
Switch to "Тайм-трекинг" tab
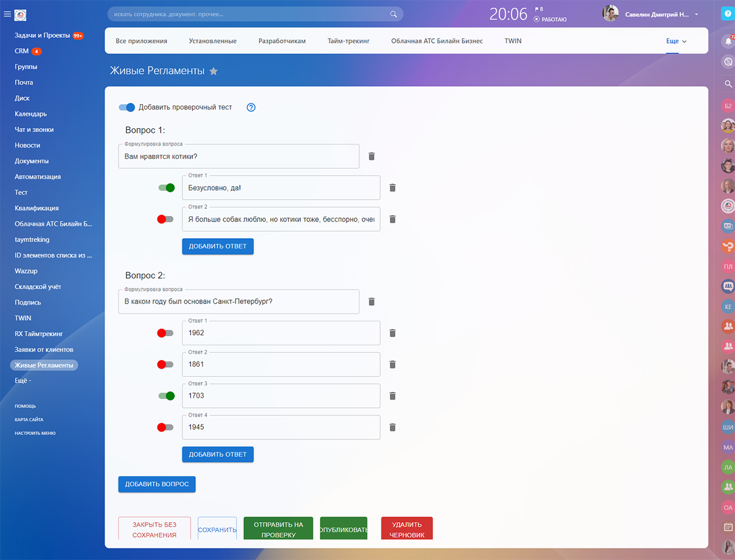click(x=349, y=41)
